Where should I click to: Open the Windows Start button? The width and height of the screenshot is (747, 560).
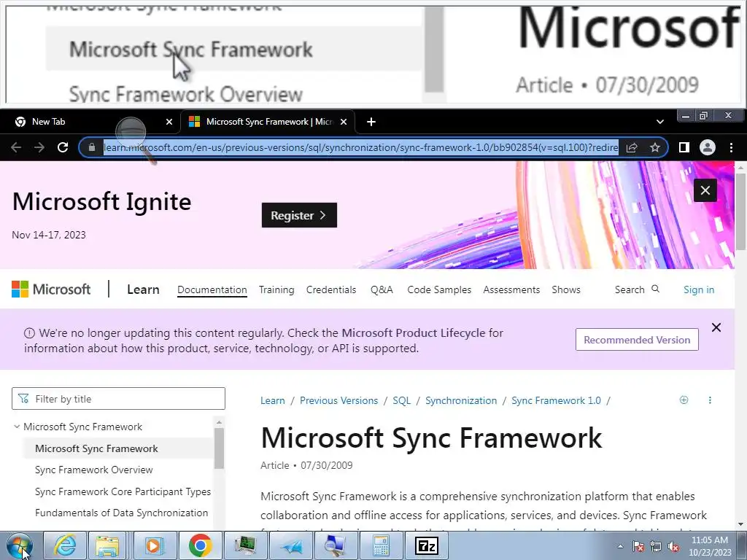coord(20,545)
